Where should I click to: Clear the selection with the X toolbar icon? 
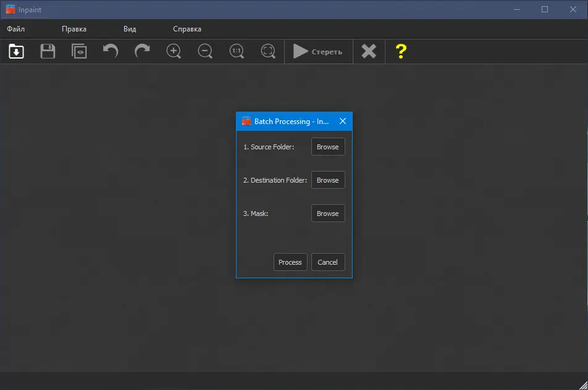point(369,51)
